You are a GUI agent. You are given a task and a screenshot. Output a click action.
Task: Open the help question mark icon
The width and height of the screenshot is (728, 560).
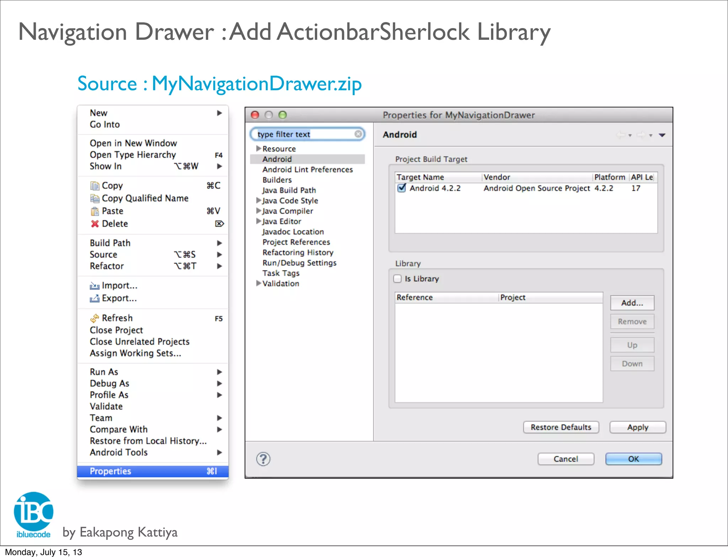(x=263, y=459)
